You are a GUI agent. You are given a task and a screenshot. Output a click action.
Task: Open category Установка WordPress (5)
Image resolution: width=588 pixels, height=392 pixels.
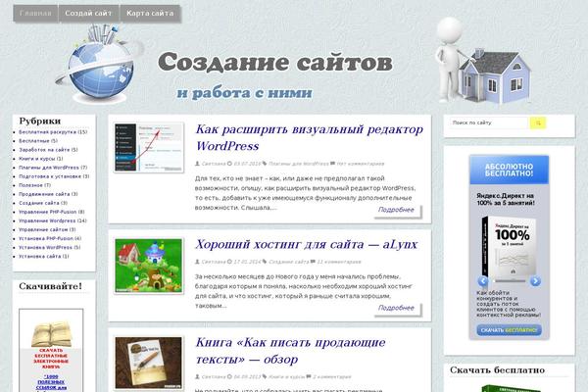pos(50,248)
